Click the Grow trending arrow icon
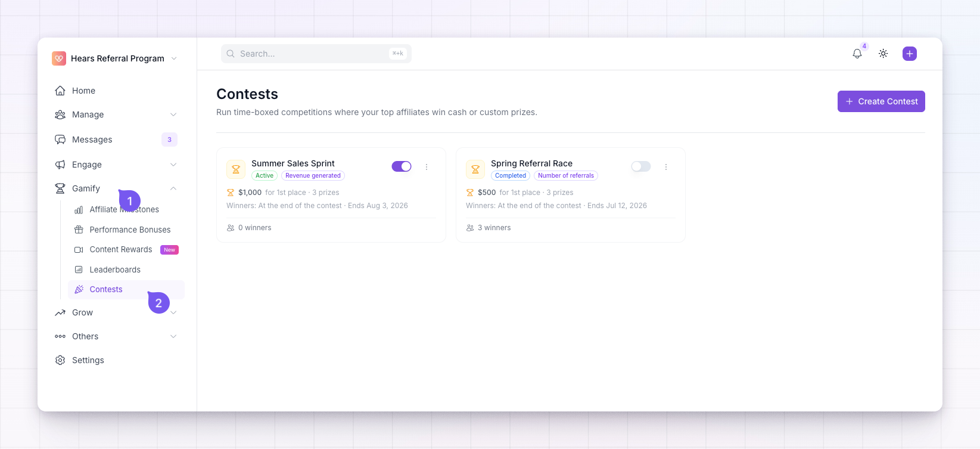Screen dimensions: 980x449 [60, 312]
